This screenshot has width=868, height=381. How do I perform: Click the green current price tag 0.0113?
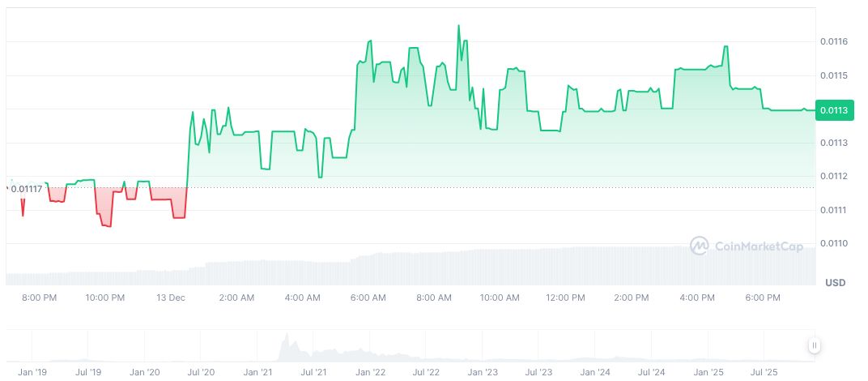(x=834, y=110)
